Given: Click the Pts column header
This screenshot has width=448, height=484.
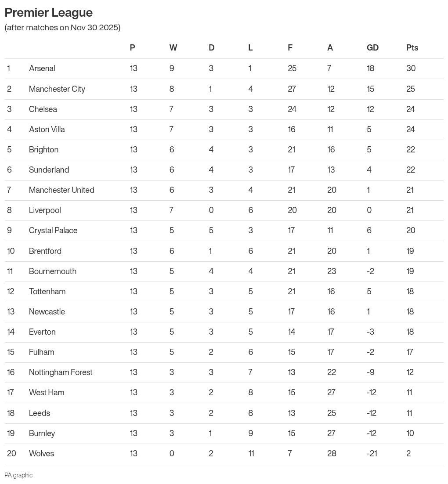Looking at the screenshot, I should (x=412, y=48).
